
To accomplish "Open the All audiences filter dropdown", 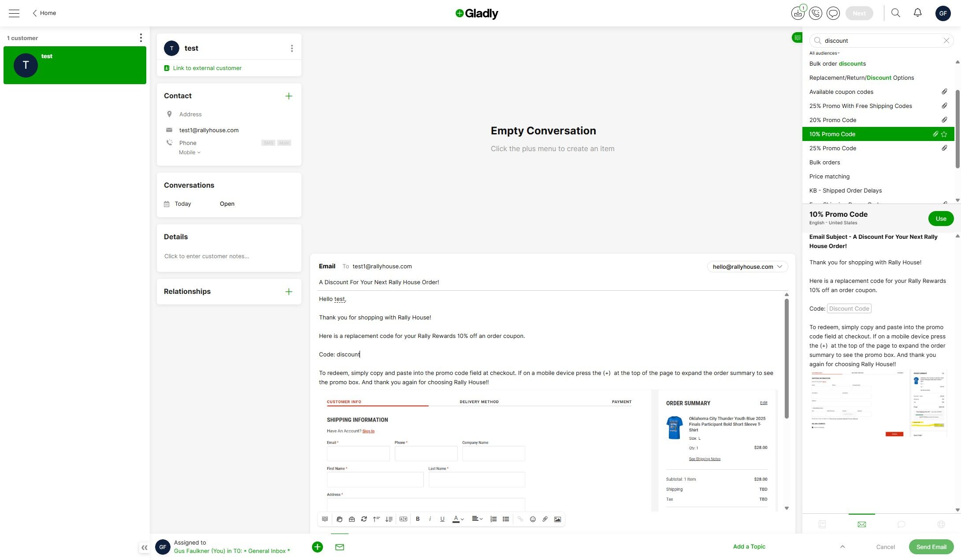I will click(x=824, y=53).
